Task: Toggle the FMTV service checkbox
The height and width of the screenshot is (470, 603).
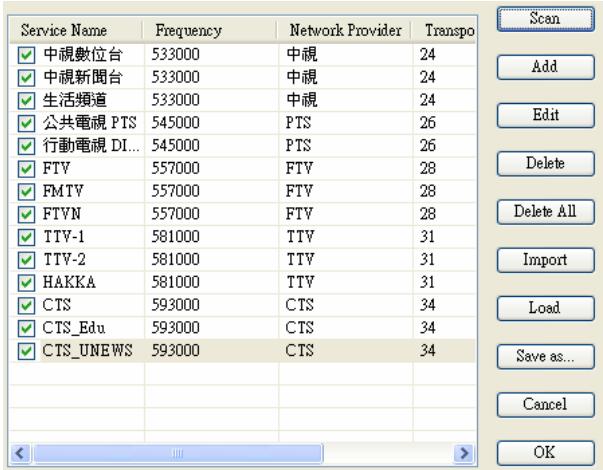Action: click(26, 191)
